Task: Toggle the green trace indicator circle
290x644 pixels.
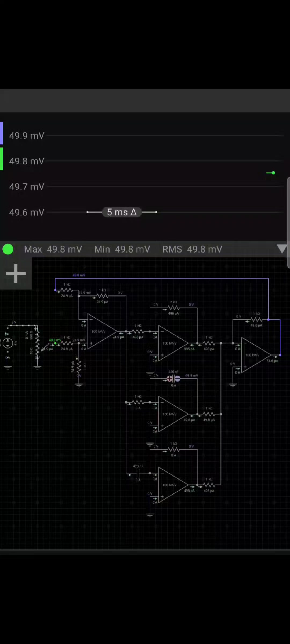Action: [8, 249]
